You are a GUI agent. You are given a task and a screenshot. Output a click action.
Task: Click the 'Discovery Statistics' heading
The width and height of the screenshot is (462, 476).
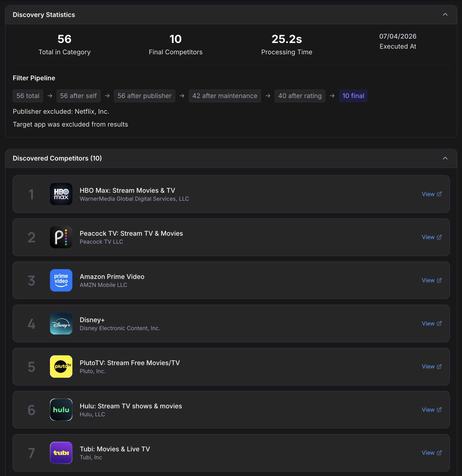click(x=44, y=15)
